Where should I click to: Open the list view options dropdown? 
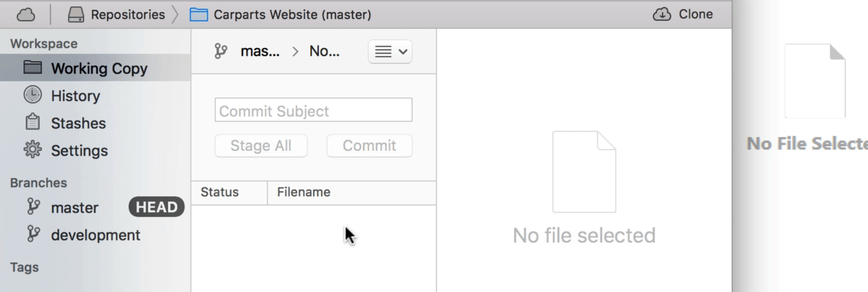tap(390, 52)
